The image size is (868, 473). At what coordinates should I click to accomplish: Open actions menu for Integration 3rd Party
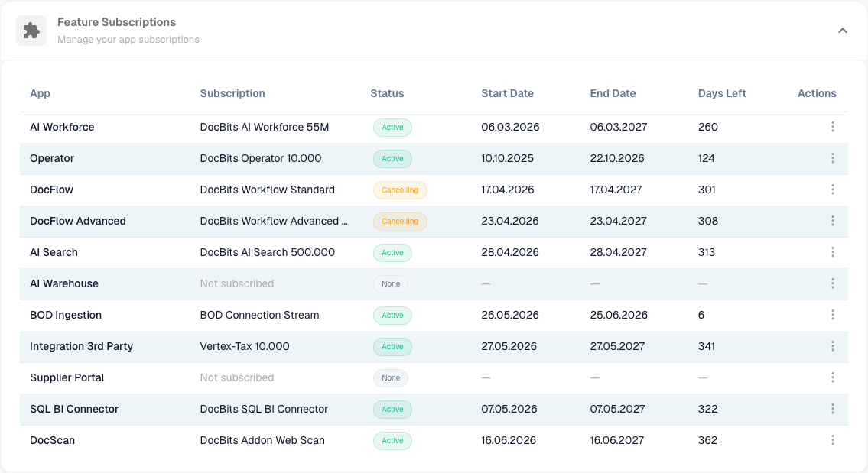(832, 347)
